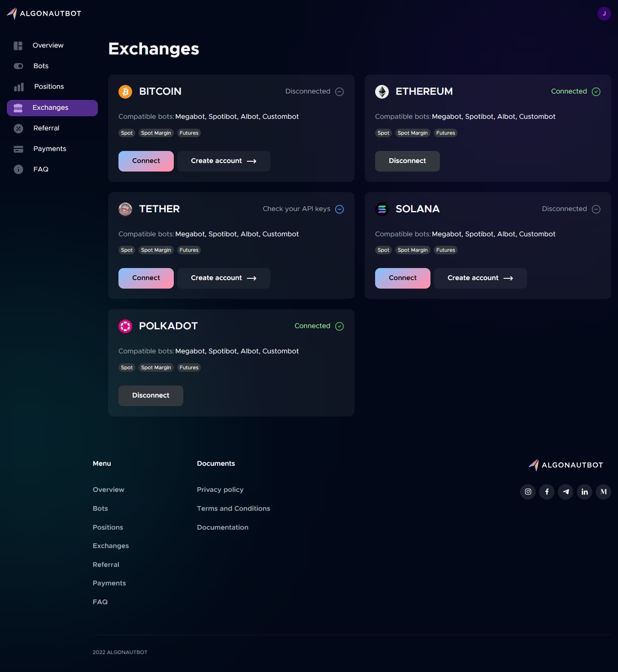
Task: Create account for Solana exchange
Action: (480, 278)
